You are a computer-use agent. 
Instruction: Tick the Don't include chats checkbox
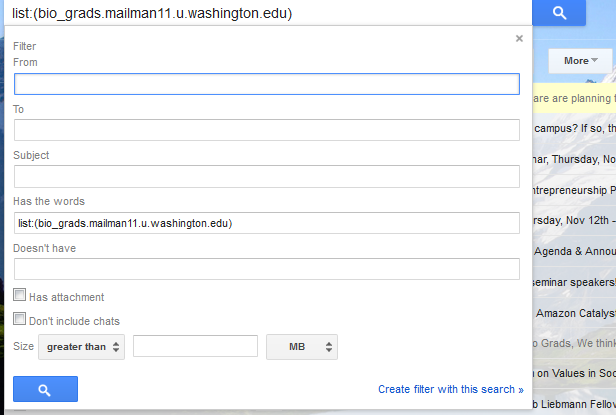[20, 319]
